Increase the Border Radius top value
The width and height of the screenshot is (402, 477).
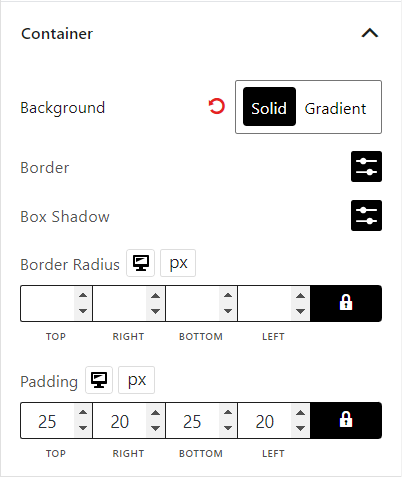(x=83, y=296)
